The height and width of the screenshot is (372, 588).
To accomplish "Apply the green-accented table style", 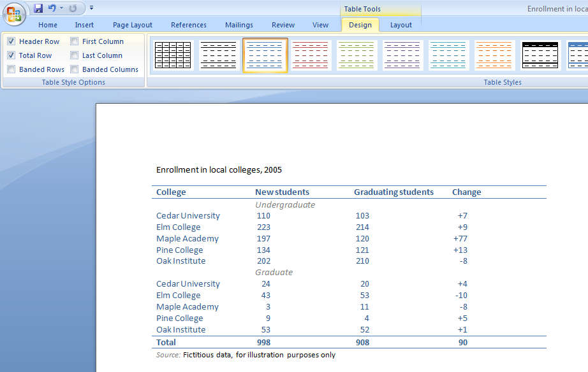I will pos(356,55).
